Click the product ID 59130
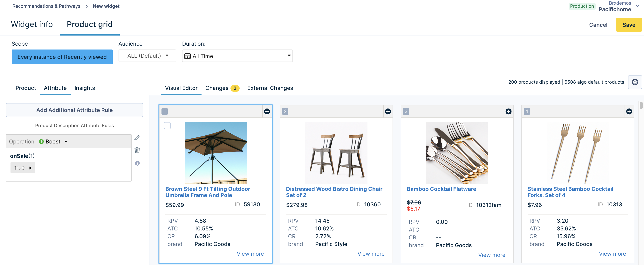 point(251,204)
